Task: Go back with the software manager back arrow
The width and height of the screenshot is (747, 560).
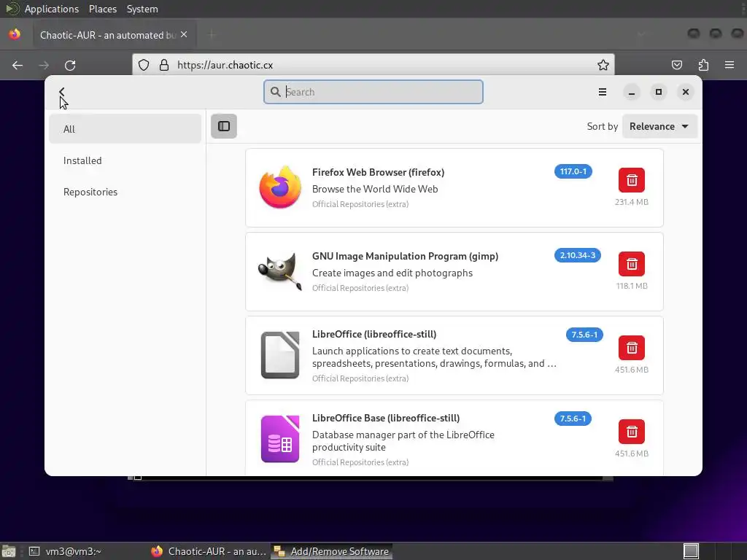Action: pos(62,91)
